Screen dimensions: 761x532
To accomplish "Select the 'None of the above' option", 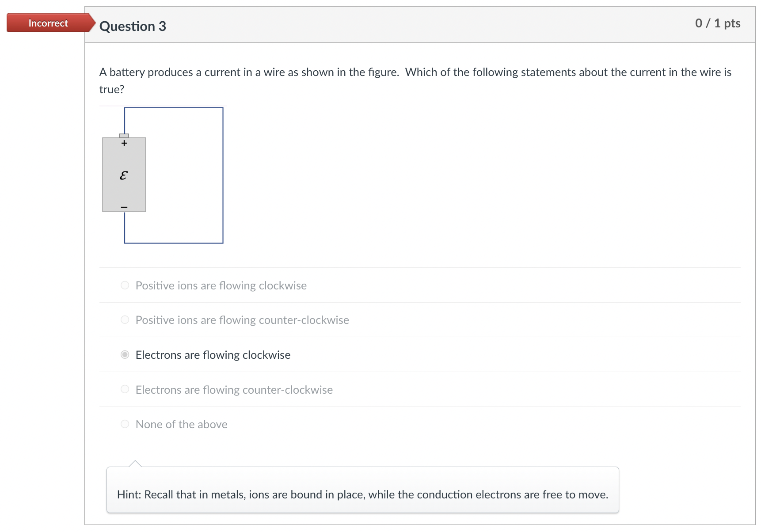I will pos(125,424).
